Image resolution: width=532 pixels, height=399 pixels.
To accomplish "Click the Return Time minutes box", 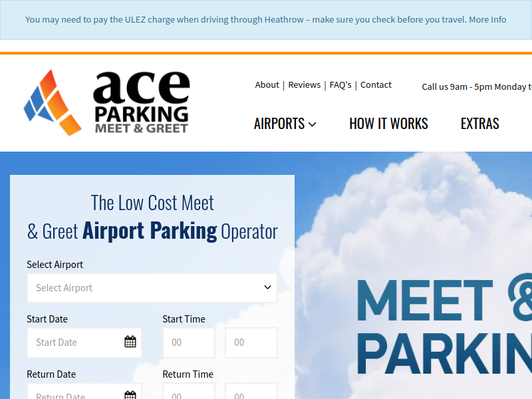I will click(x=251, y=393).
